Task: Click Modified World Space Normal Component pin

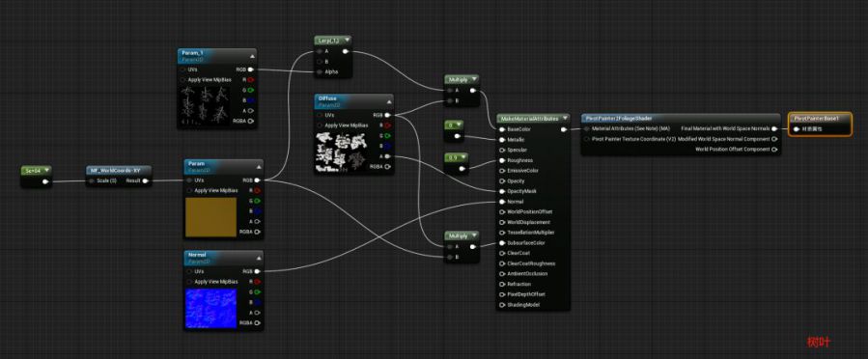Action: tap(774, 139)
